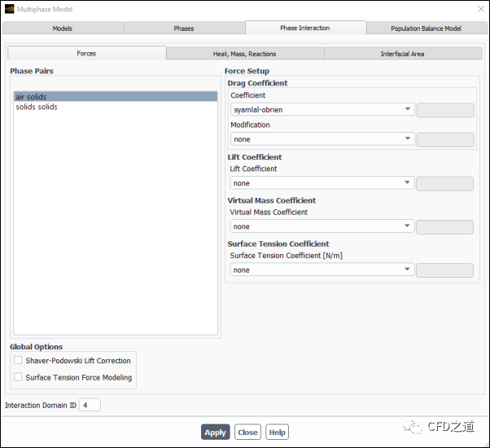
Task: Switch to the Models tab
Action: [x=63, y=29]
